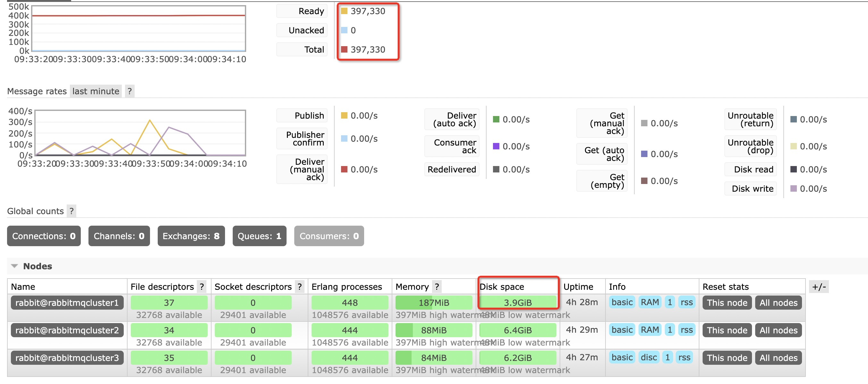Image resolution: width=868 pixels, height=384 pixels.
Task: Click disc info tag on rabbitmqcluster3
Action: (649, 357)
